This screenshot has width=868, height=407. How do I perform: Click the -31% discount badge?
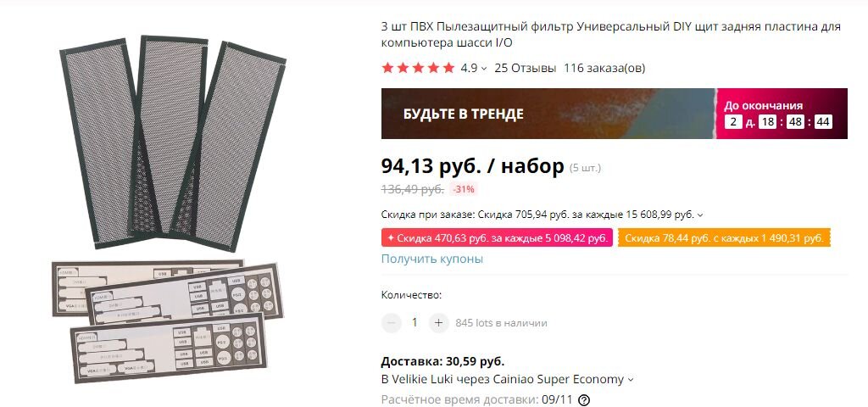coord(464,189)
